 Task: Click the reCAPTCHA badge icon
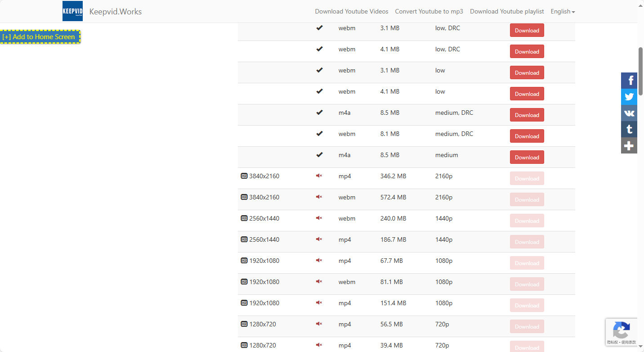[x=621, y=332]
